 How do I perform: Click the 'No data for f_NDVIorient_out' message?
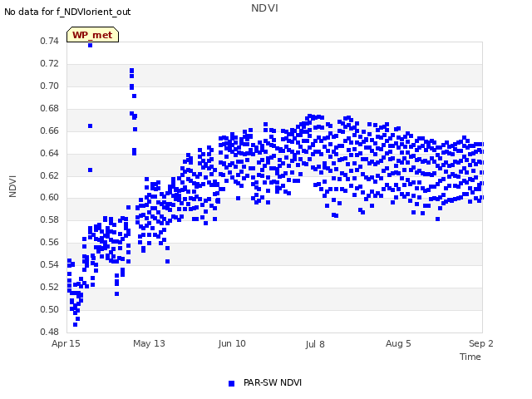67,12
